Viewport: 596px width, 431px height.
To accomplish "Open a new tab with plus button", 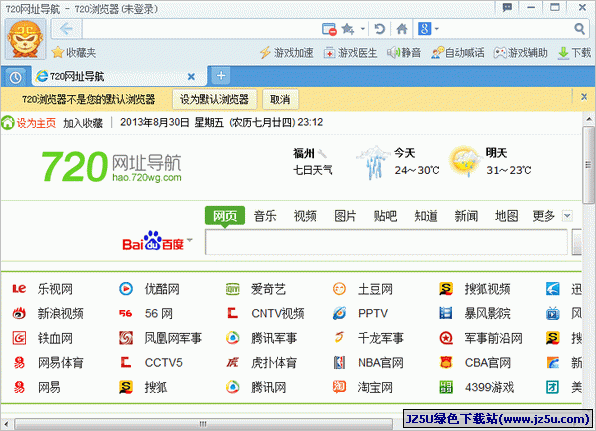I will [x=221, y=76].
